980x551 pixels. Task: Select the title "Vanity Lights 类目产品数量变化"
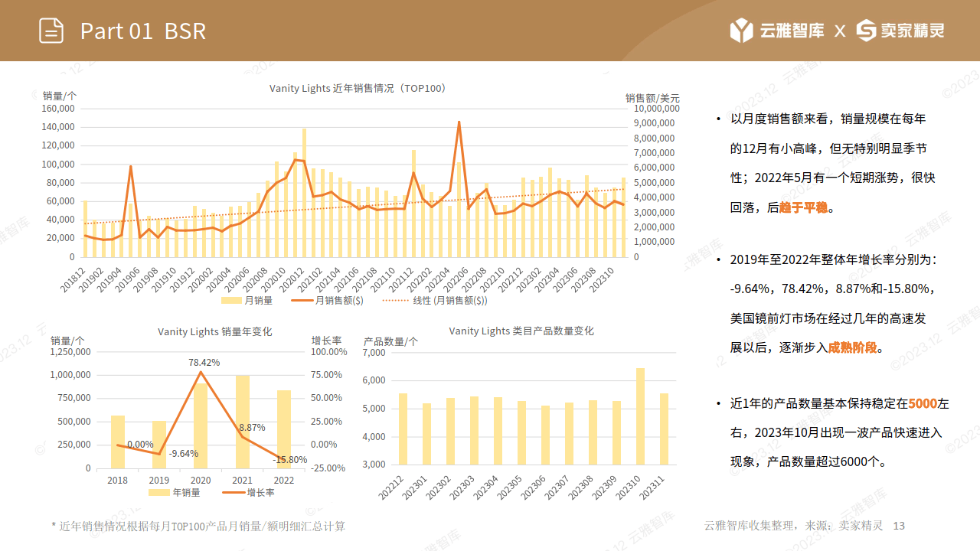pyautogui.click(x=521, y=331)
